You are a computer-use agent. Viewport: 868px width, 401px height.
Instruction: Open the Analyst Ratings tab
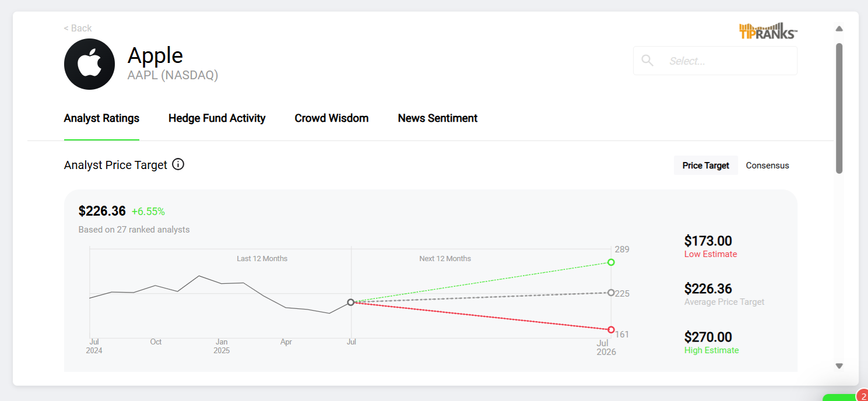click(101, 118)
